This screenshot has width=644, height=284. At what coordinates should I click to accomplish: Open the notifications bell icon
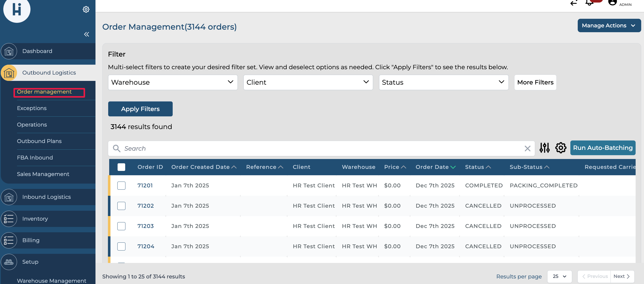589,3
